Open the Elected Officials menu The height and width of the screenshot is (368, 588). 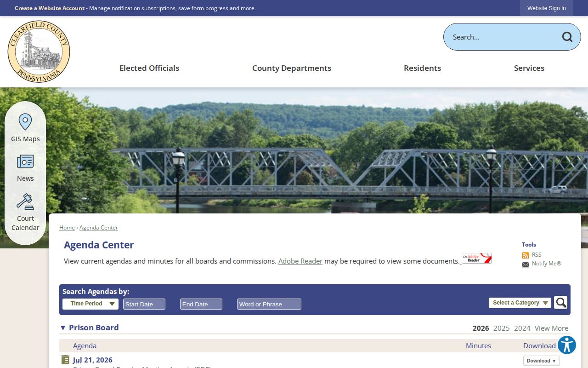[x=149, y=68]
